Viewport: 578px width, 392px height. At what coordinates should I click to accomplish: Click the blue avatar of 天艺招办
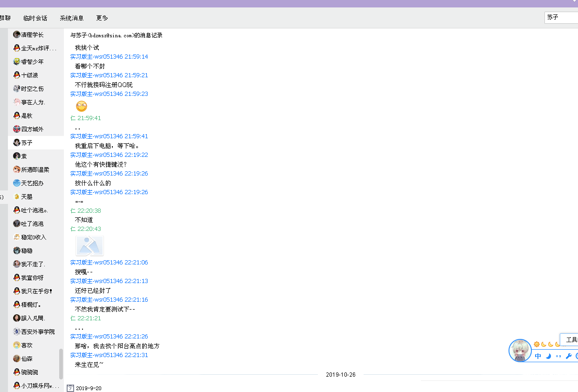point(17,183)
